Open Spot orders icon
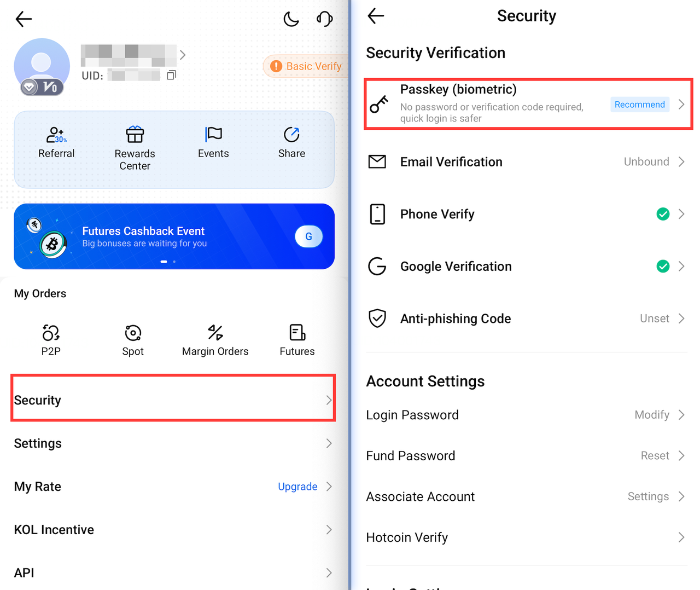The image size is (700, 590). click(x=133, y=333)
